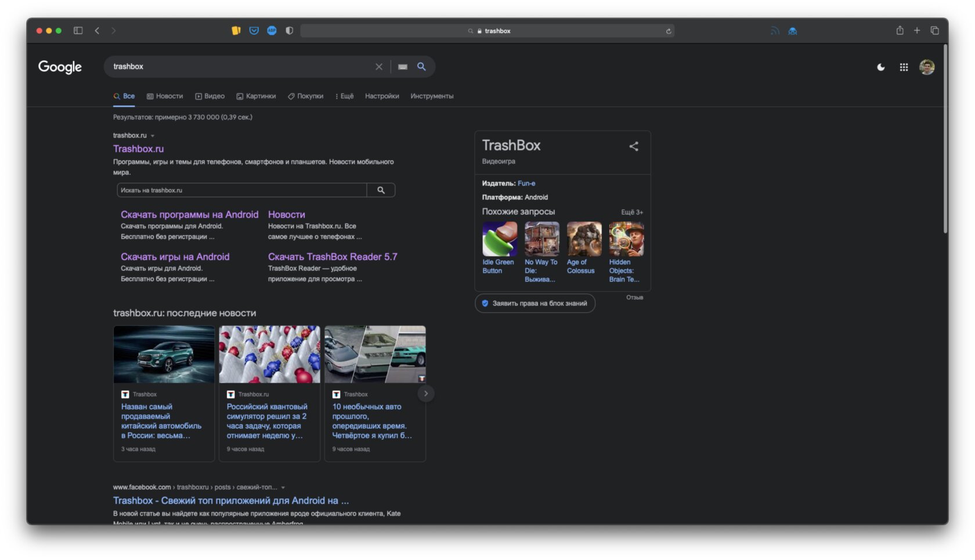Toggle the Safari sidebar
The height and width of the screenshot is (560, 975).
(x=78, y=31)
